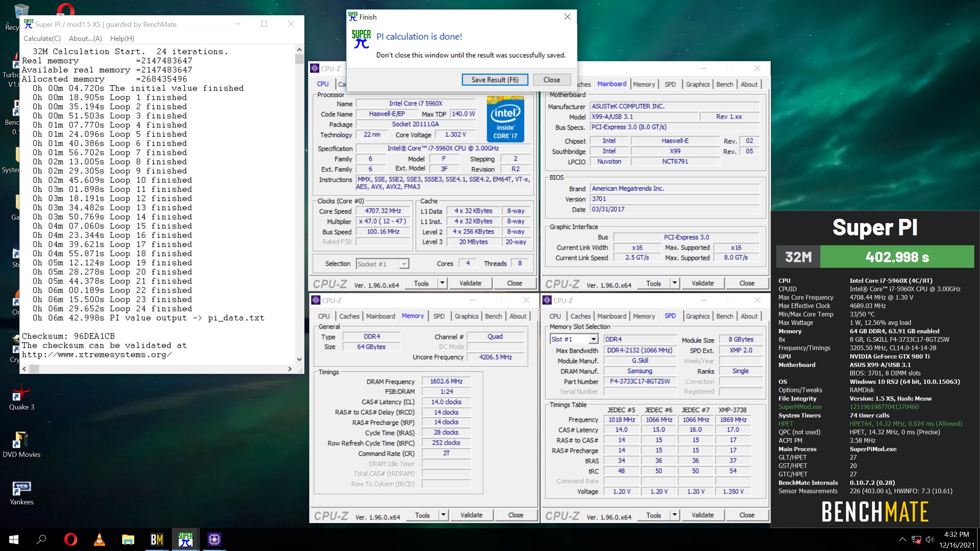
Task: Click Uncore Frequency value 4206.5 MHz
Action: point(495,357)
